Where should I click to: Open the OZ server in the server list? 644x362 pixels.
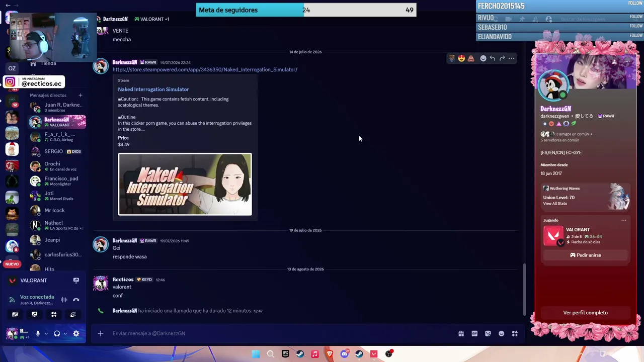click(12, 68)
